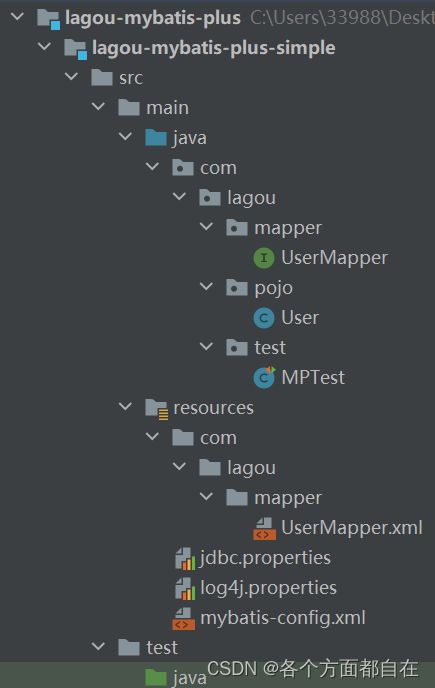Click the blue java source folder icon
The width and height of the screenshot is (435, 688).
point(156,138)
